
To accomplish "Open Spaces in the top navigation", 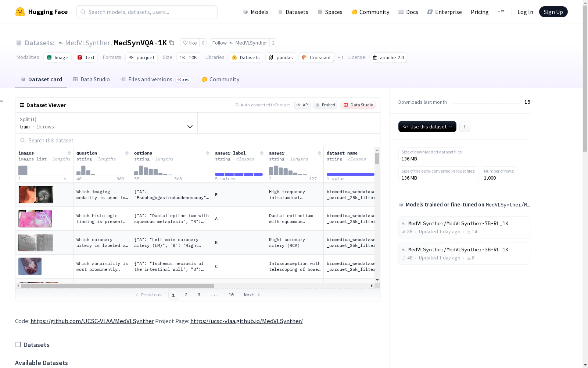I will coord(330,12).
